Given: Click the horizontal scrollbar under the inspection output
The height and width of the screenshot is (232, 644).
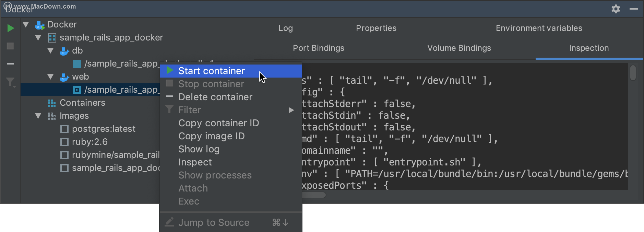Looking at the screenshot, I should 313,195.
